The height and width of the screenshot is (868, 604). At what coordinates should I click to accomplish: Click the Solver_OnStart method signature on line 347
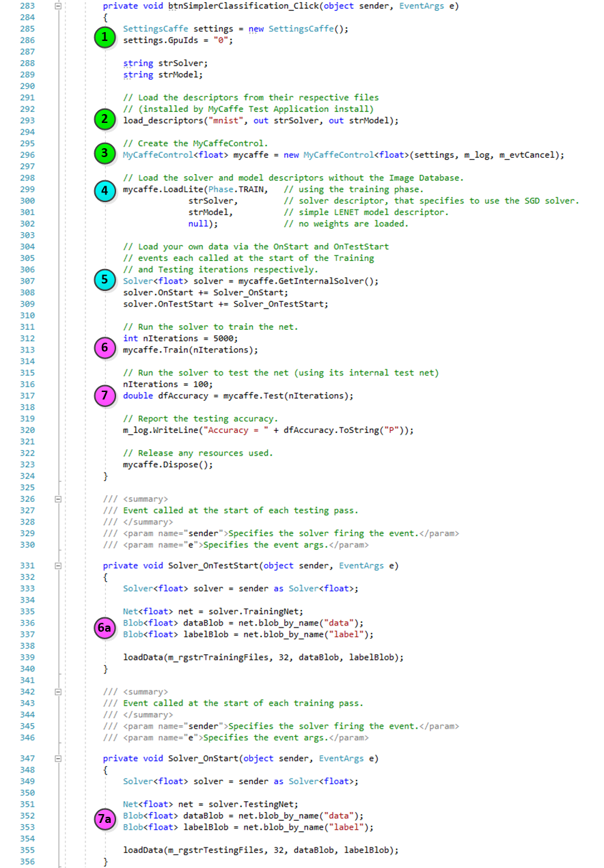point(241,758)
